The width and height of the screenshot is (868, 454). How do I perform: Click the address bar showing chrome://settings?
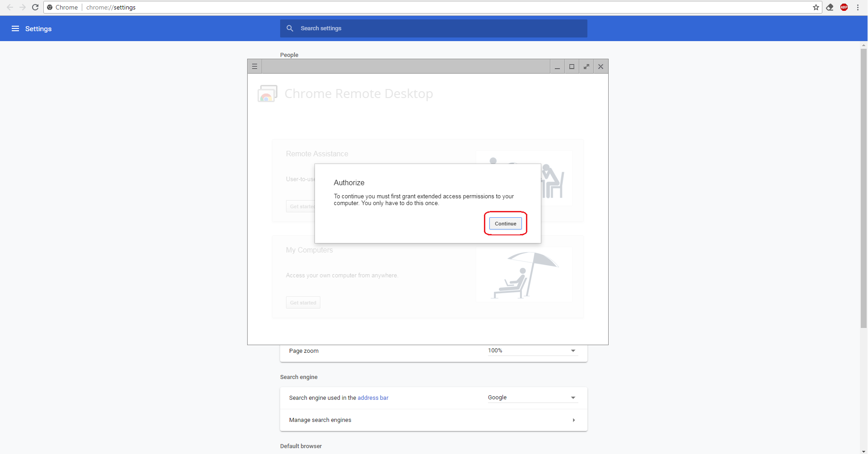(111, 7)
